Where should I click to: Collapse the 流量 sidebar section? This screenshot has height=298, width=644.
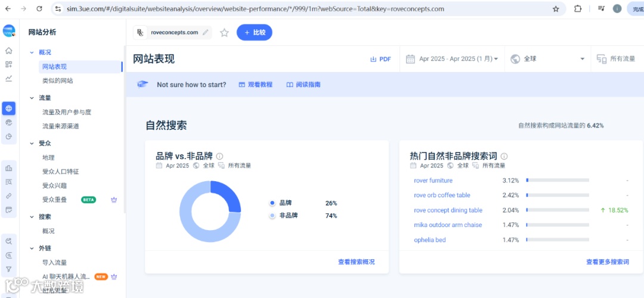coord(32,98)
